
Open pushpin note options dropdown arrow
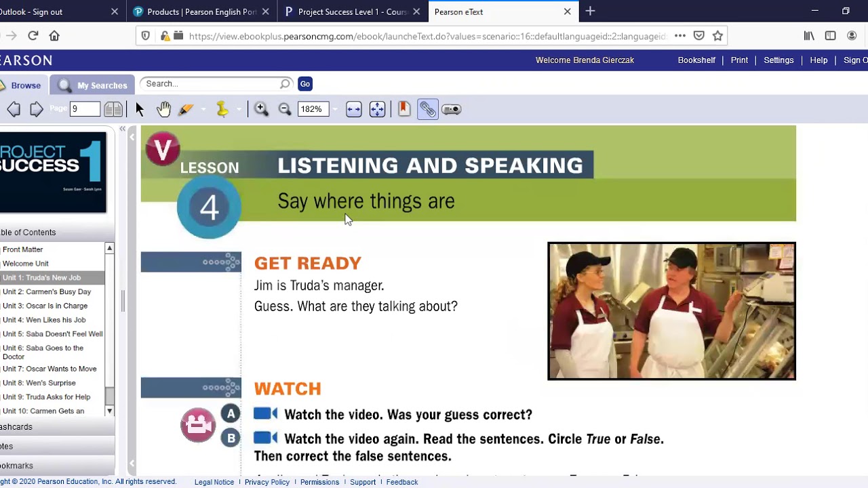[x=238, y=110]
